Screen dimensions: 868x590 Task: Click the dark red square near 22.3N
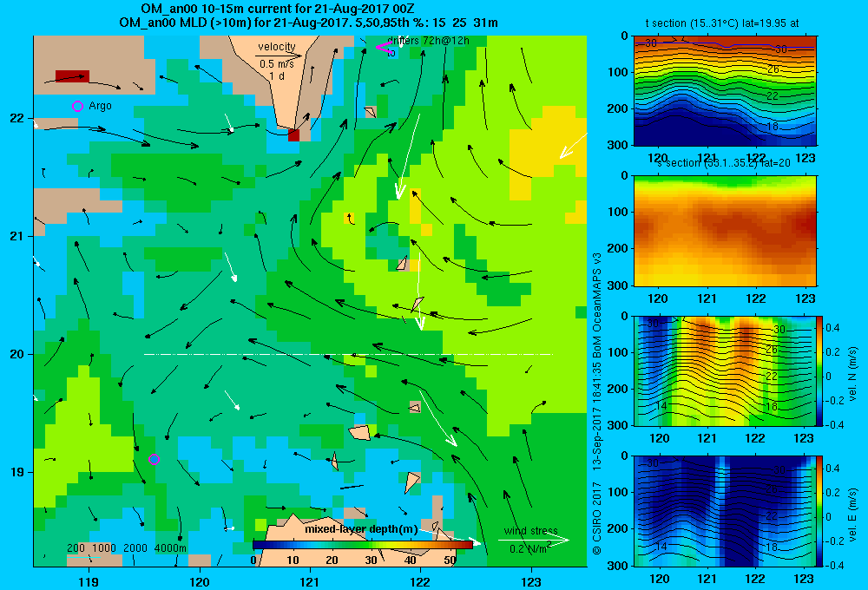[x=72, y=76]
